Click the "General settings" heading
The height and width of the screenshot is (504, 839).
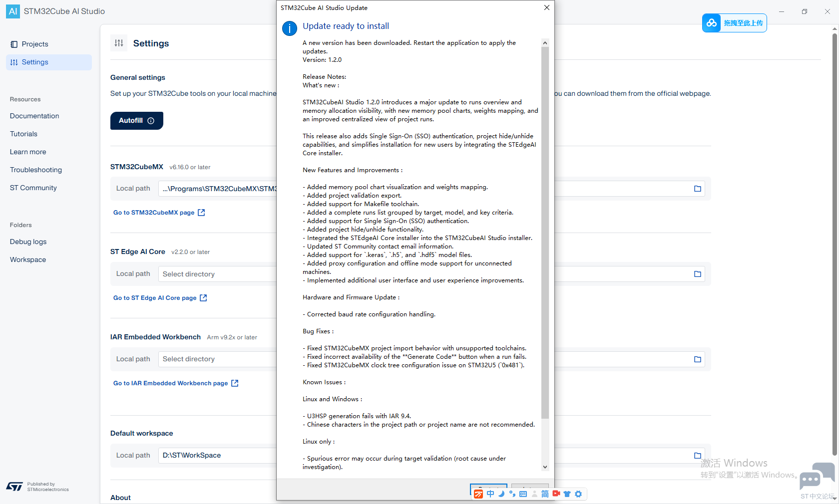pyautogui.click(x=138, y=77)
